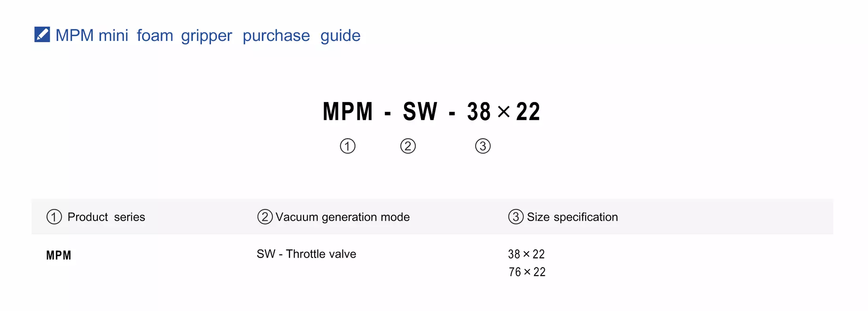Select the large bold SW in the model code
Image resolution: width=868 pixels, height=311 pixels.
point(420,112)
